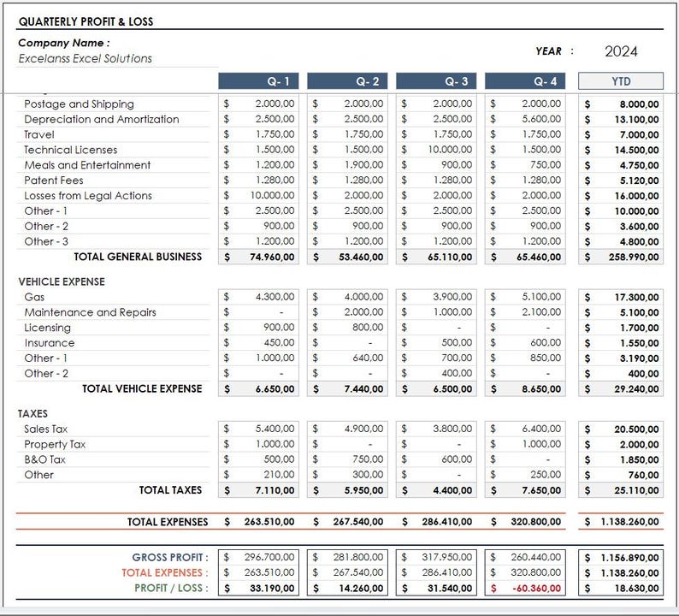The width and height of the screenshot is (679, 616).
Task: Click the QUARTERLY PROFIT & LOSS title
Action: tap(86, 21)
